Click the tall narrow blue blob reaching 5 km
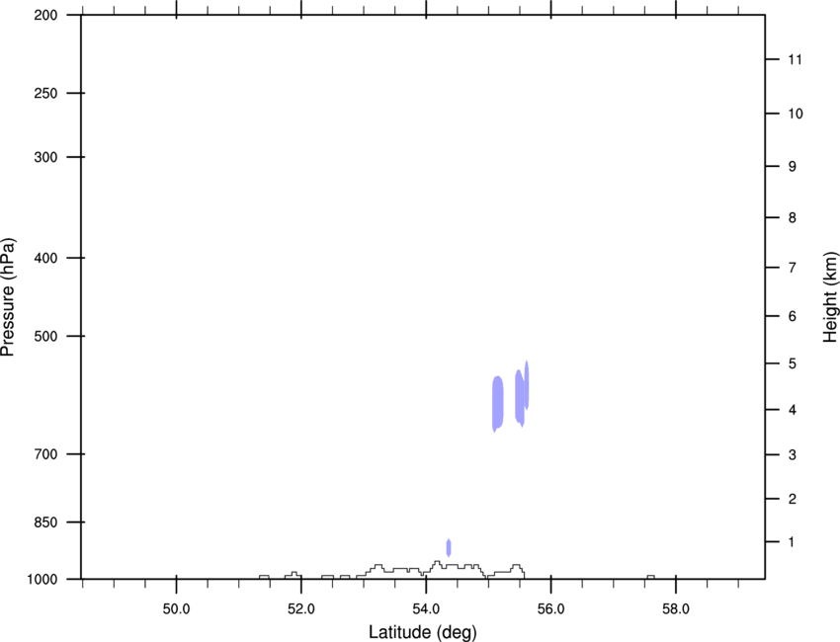The height and width of the screenshot is (642, 840). [527, 385]
